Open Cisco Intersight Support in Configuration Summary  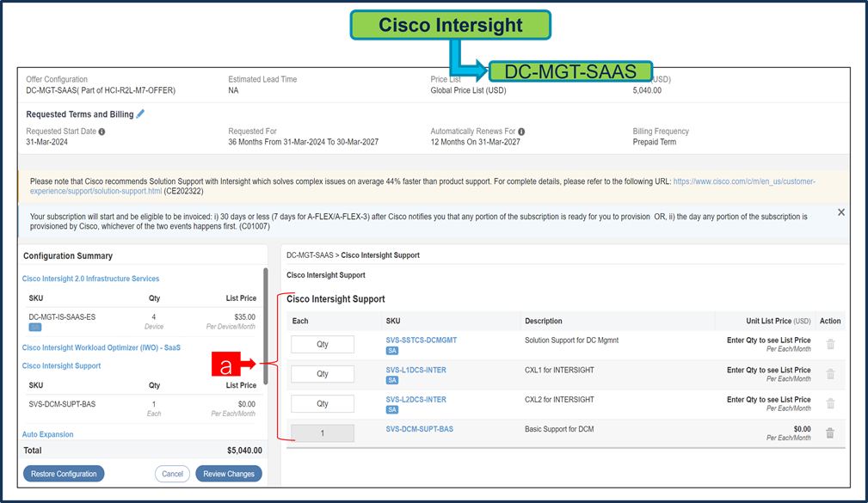tap(61, 365)
